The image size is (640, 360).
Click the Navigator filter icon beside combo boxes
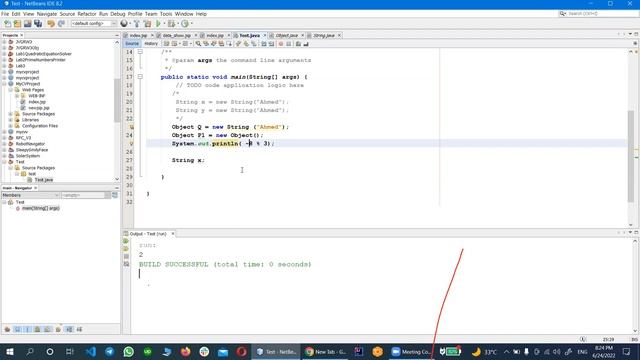click(x=115, y=196)
